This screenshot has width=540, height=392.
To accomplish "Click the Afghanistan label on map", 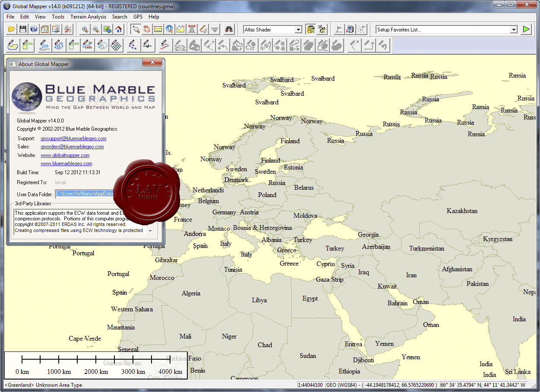I will pyautogui.click(x=457, y=269).
